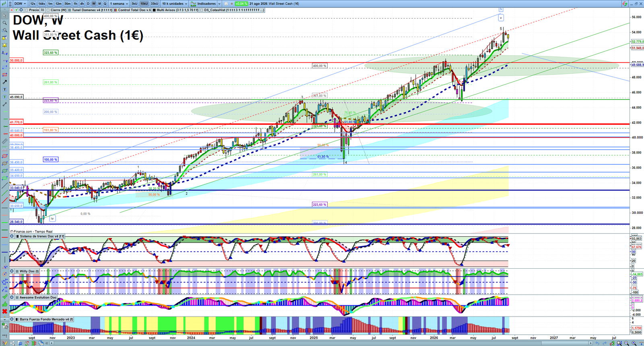Image resolution: width=644 pixels, height=346 pixels.
Task: Switch to the 1m timeframe
Action: point(50,4)
